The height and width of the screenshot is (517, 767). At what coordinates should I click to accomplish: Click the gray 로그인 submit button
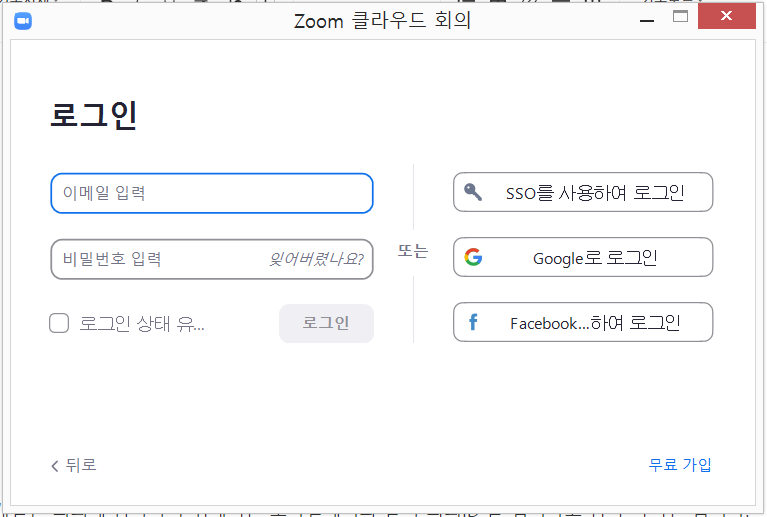pos(326,323)
